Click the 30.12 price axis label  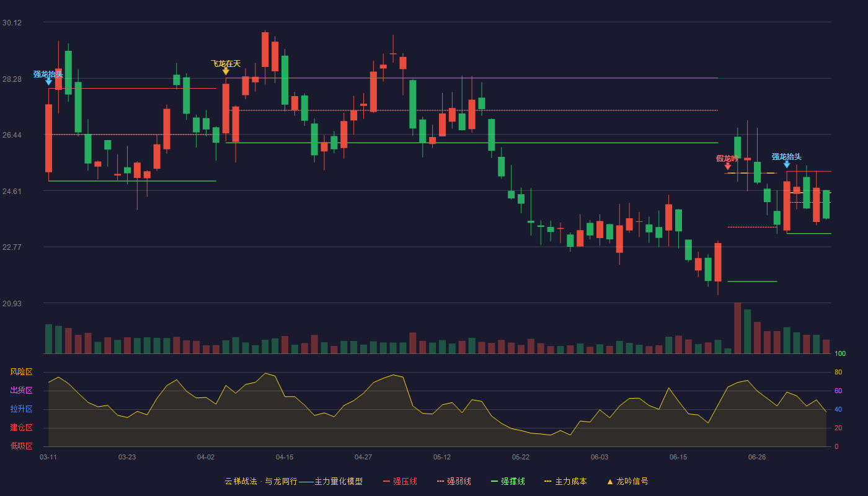tap(12, 23)
